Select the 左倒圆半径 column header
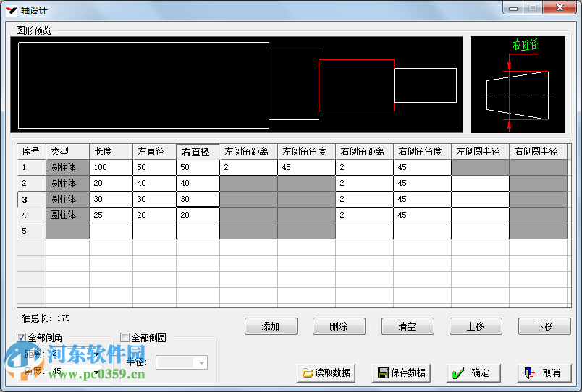Screen dimensions: 582x392 (481, 152)
